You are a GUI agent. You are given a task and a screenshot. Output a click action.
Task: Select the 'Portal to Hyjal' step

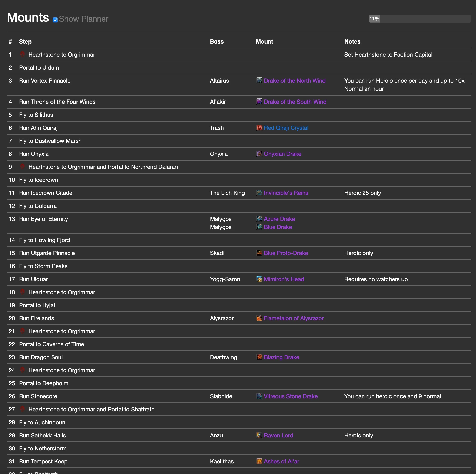37,305
